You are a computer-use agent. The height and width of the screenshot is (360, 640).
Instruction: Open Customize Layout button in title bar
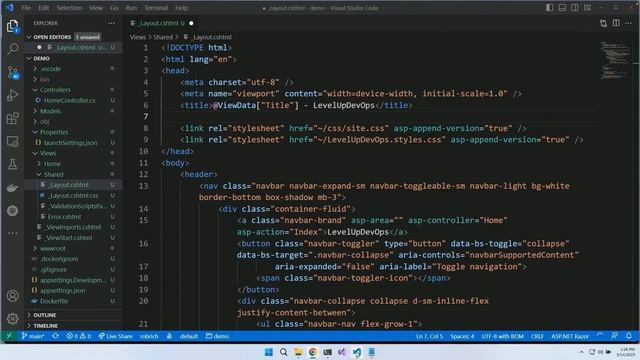587,8
